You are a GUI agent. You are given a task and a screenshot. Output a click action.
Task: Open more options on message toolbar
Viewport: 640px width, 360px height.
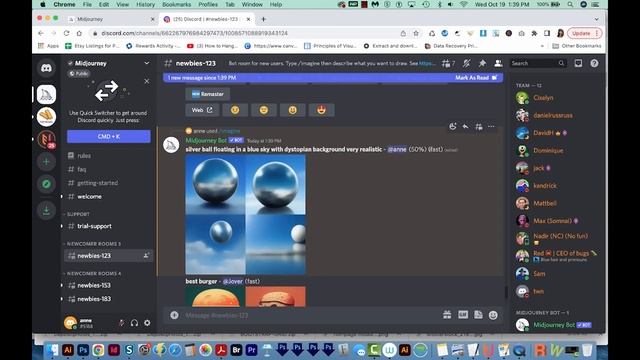[x=491, y=127]
